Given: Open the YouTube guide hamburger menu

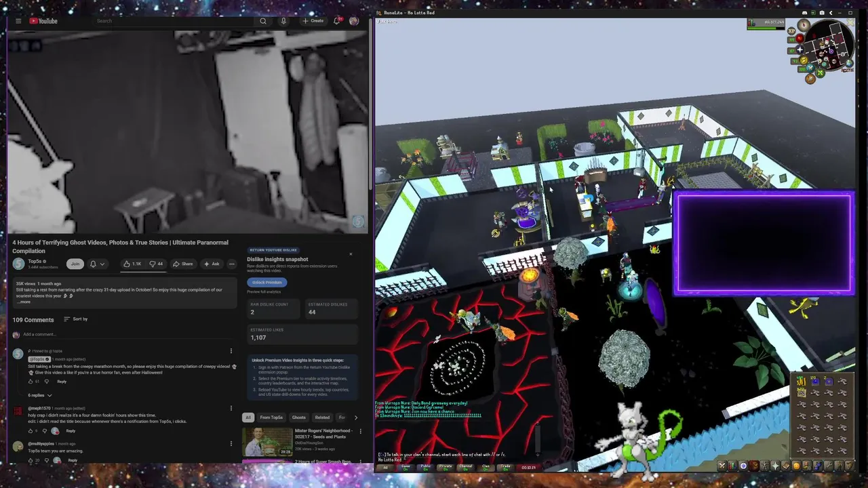Looking at the screenshot, I should pos(18,21).
